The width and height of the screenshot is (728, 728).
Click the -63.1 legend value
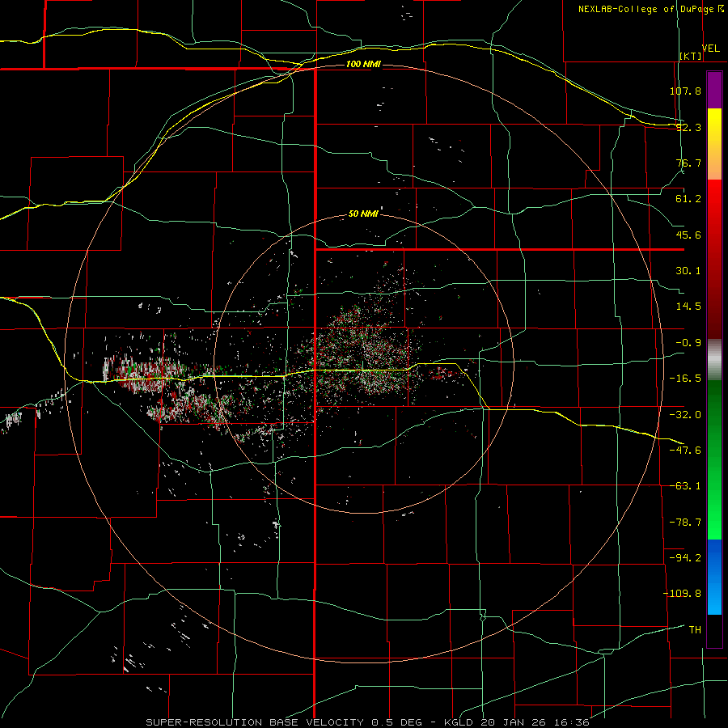tap(685, 486)
